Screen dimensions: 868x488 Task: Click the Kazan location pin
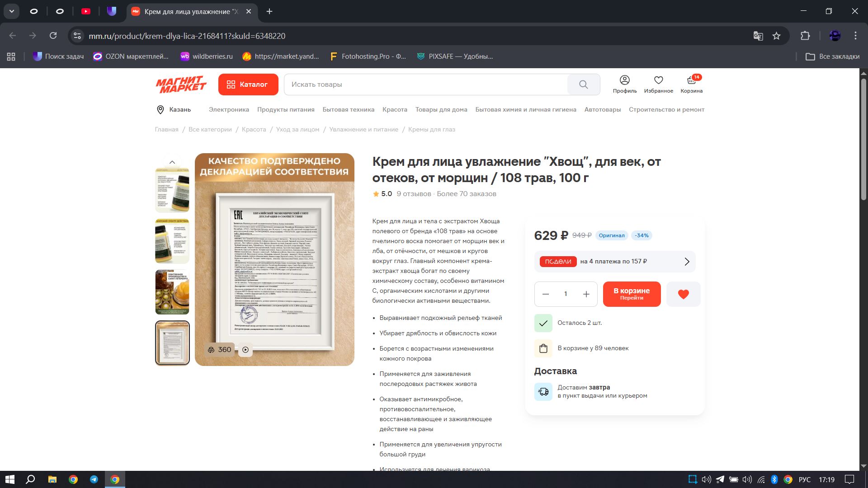pyautogui.click(x=160, y=110)
